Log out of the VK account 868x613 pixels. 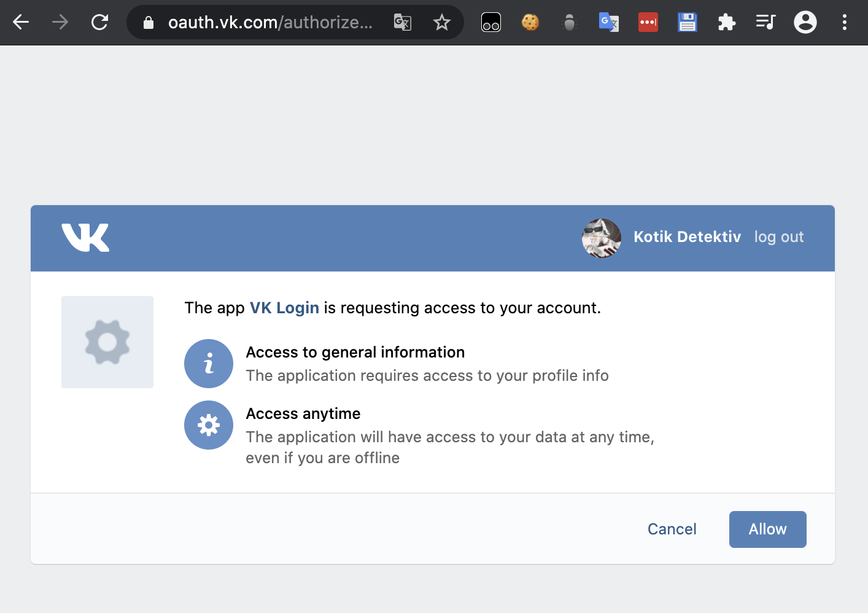pos(779,237)
